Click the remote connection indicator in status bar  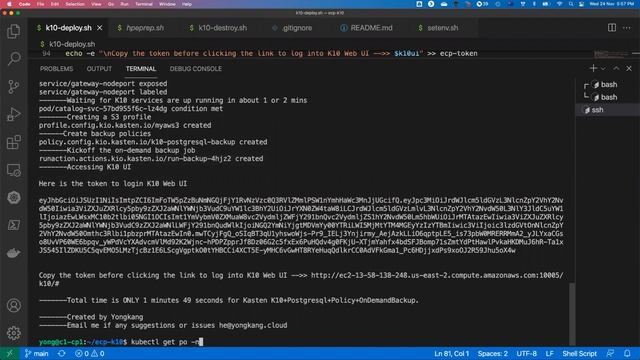click(x=9, y=353)
